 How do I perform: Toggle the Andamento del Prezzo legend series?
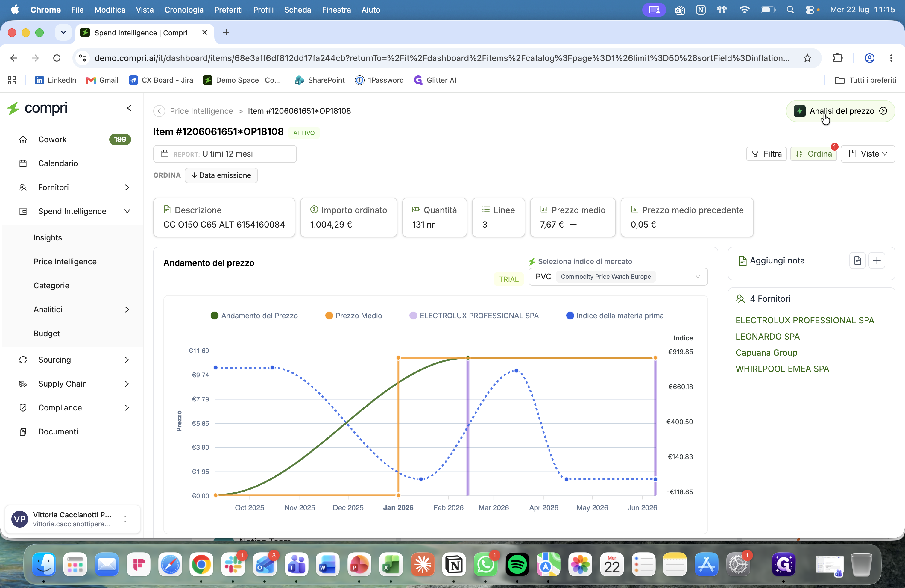pyautogui.click(x=254, y=316)
